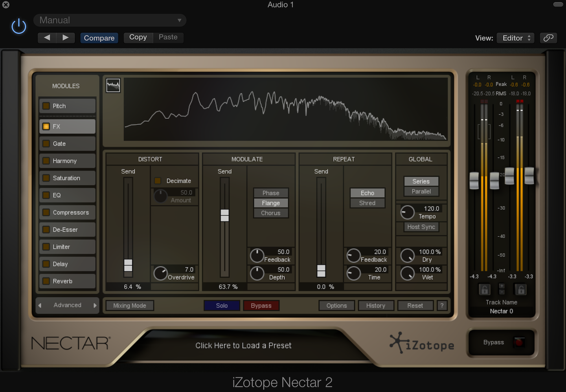Image resolution: width=566 pixels, height=392 pixels.
Task: Open help with question mark button
Action: pyautogui.click(x=442, y=306)
